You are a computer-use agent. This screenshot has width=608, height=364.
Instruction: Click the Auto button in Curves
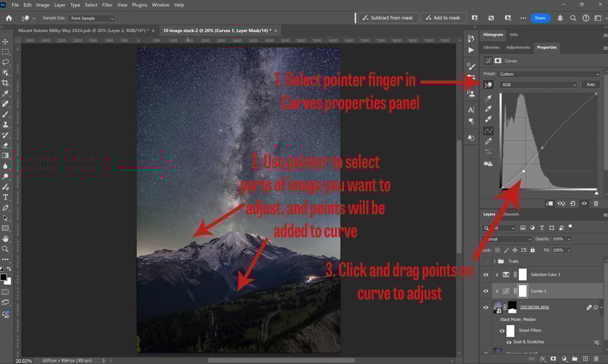click(591, 84)
